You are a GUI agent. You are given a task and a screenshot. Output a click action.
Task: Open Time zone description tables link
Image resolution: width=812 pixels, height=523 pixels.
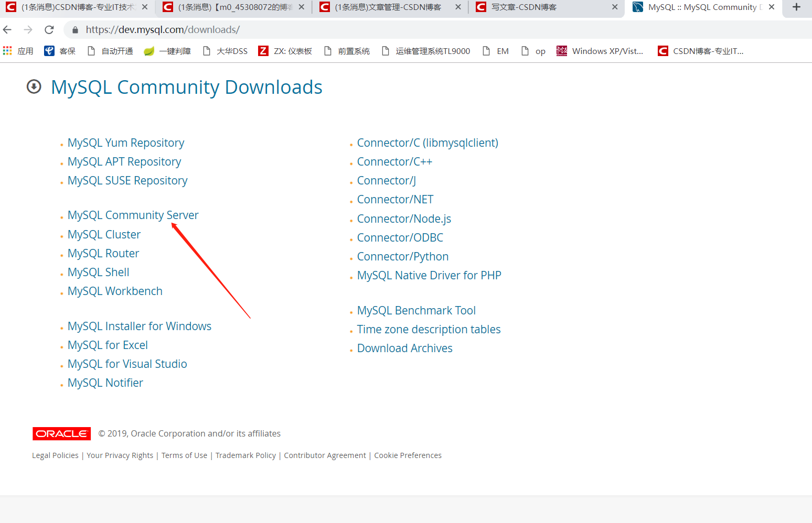click(x=429, y=330)
